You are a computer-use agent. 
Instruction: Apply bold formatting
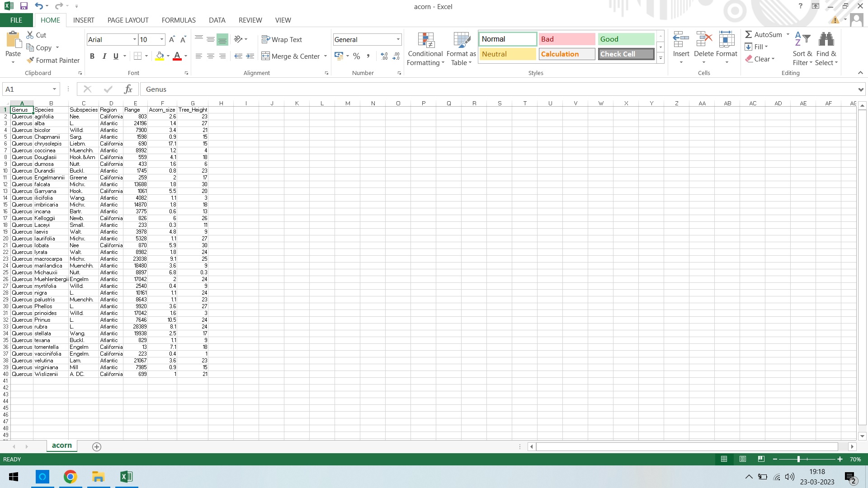point(93,56)
